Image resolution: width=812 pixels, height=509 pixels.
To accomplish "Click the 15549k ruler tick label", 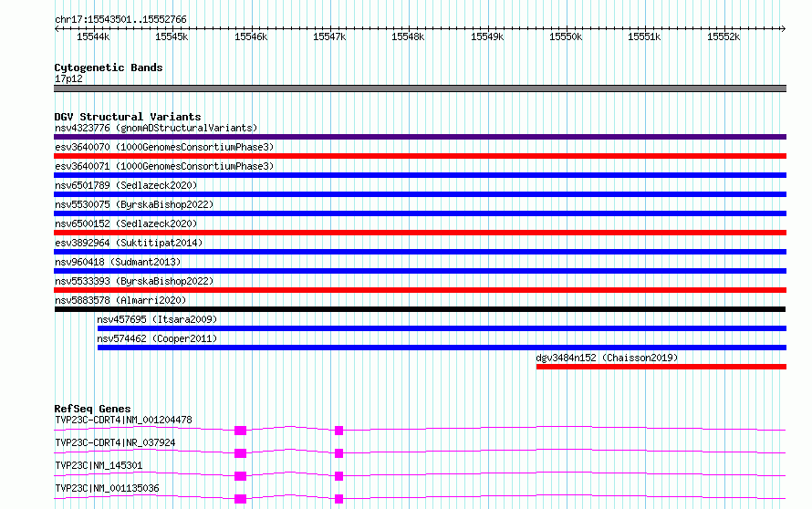I will point(487,36).
